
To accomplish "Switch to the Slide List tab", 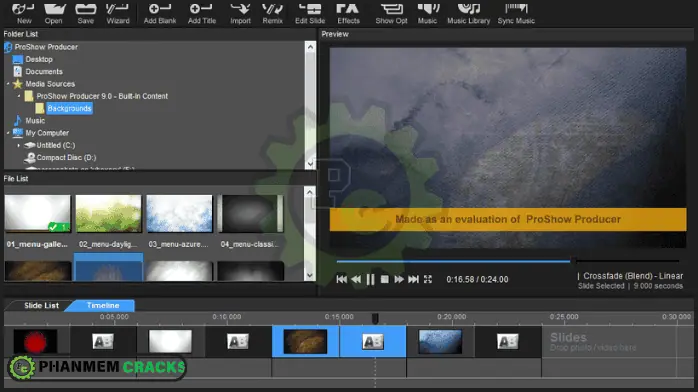I will coord(41,306).
